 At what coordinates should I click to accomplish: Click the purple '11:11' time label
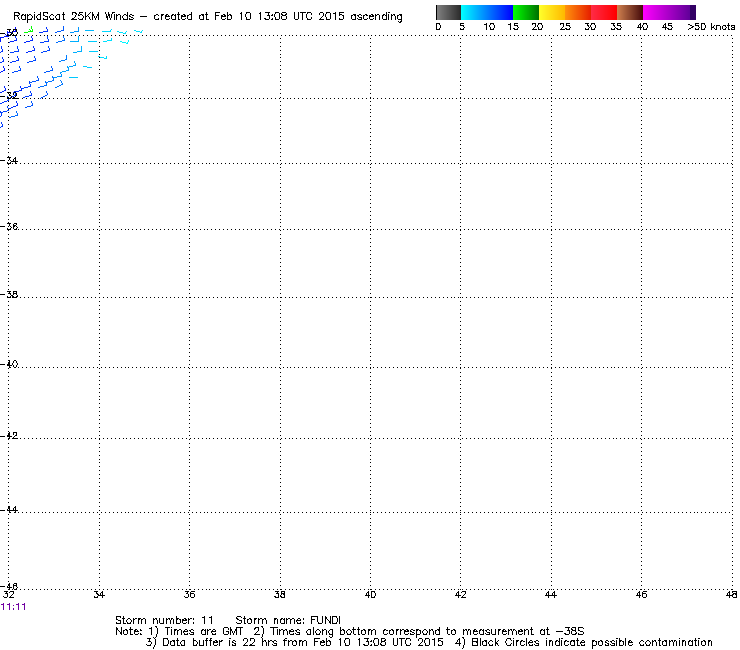coord(13,607)
